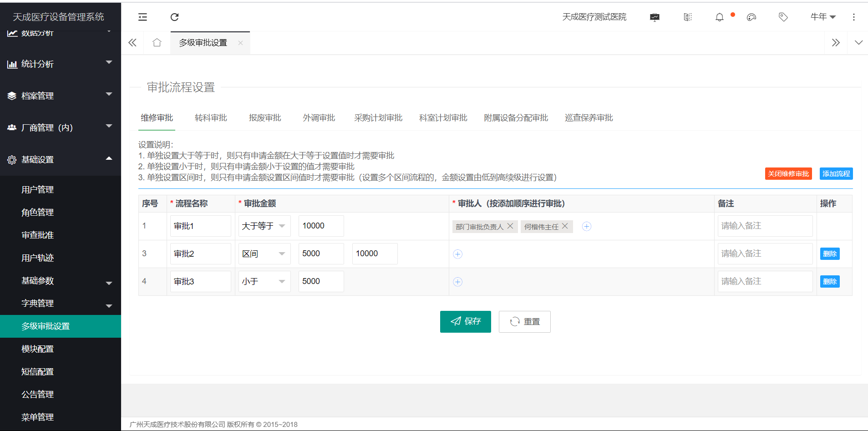868x431 pixels.
Task: Open the vertical three-dot more menu
Action: 854,17
